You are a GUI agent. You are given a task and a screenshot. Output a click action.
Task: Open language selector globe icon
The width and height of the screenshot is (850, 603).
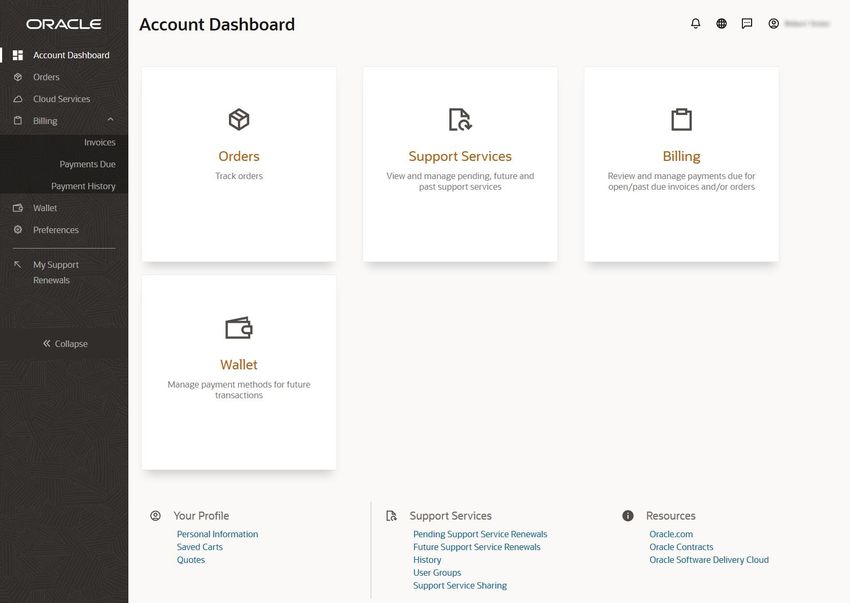[722, 23]
